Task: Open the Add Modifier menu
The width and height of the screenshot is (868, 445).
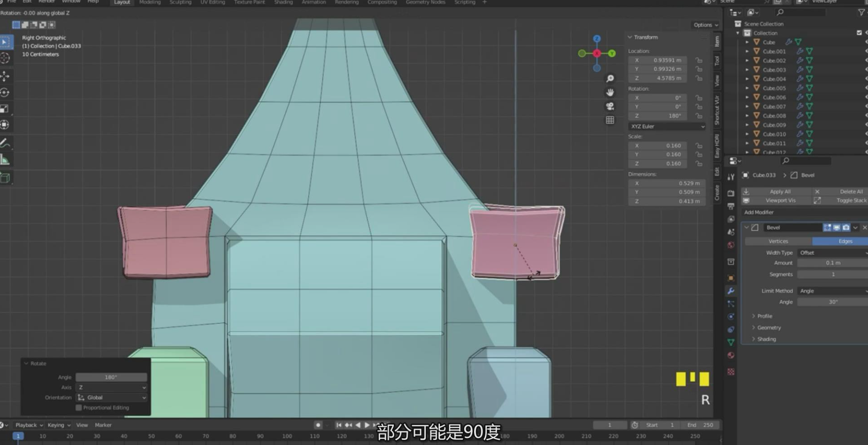Action: click(x=758, y=212)
